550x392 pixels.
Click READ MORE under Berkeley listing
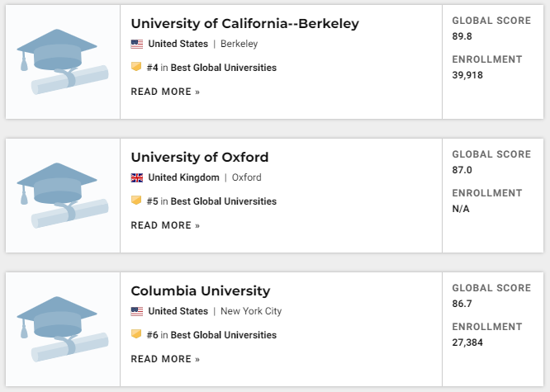click(x=165, y=92)
